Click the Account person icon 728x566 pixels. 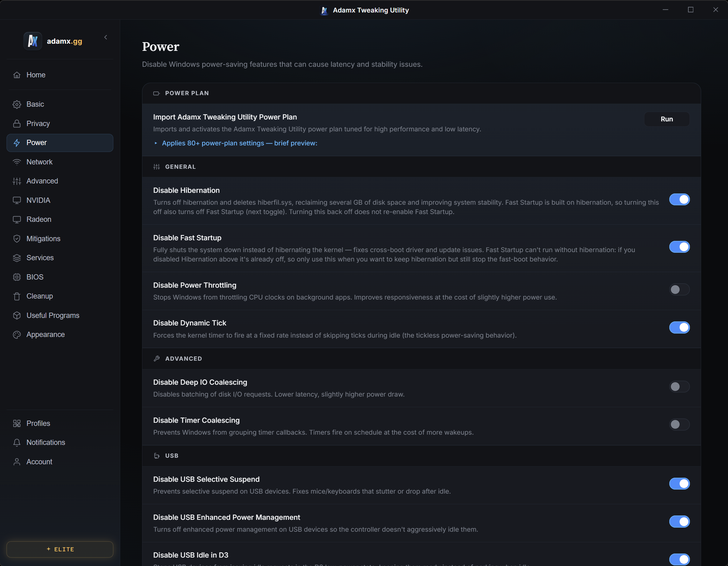coord(17,462)
